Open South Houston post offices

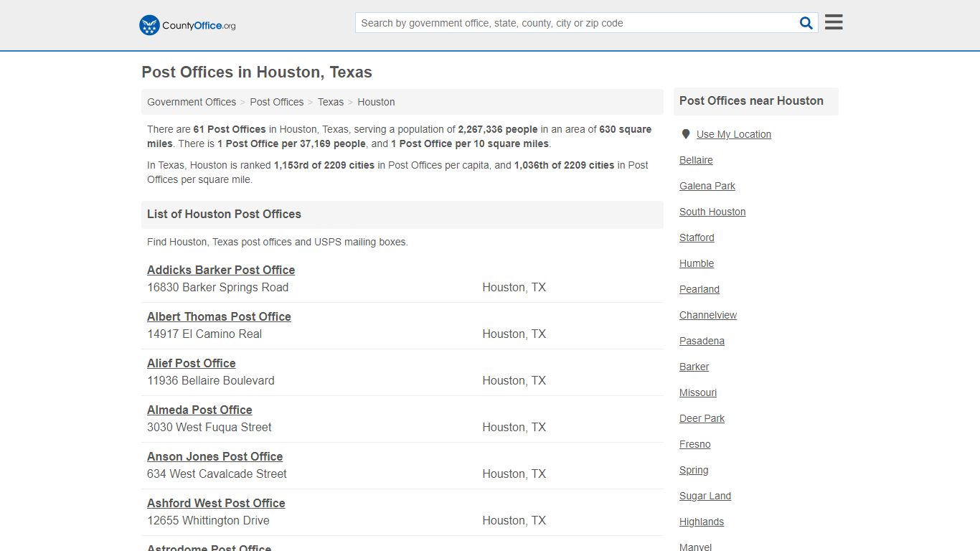tap(712, 212)
